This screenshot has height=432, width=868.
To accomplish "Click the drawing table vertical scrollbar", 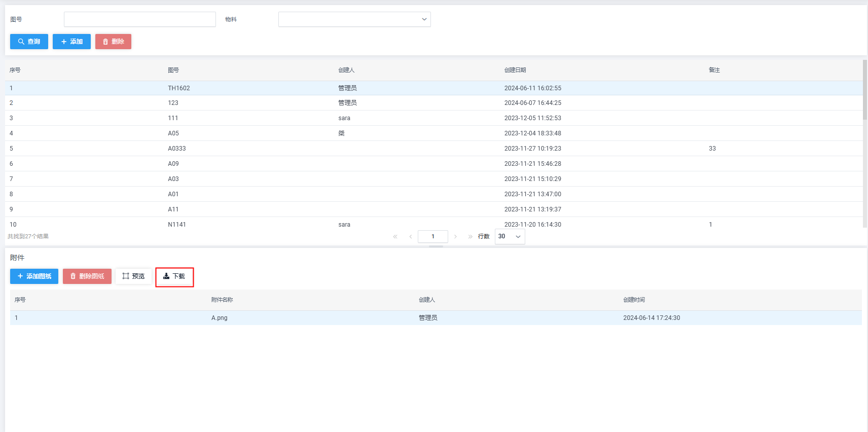I will (865, 91).
